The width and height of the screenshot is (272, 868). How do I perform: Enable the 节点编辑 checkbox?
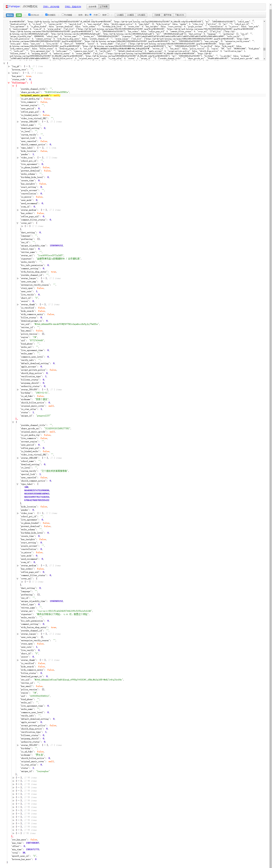pos(63,15)
